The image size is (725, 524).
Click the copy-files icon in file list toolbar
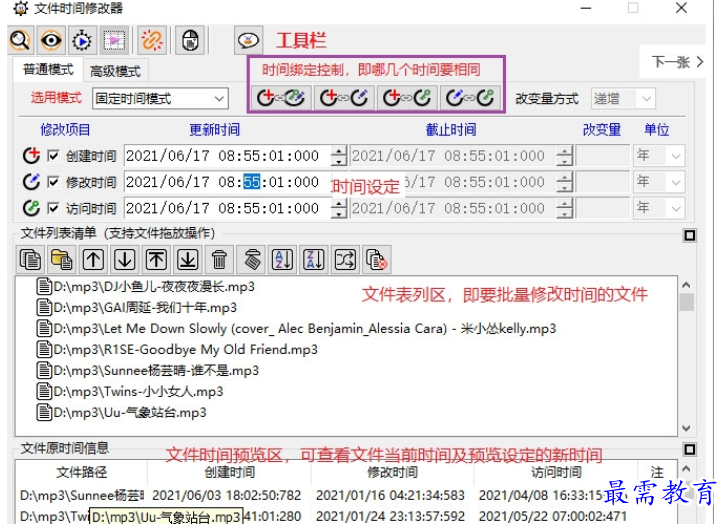pos(31,259)
